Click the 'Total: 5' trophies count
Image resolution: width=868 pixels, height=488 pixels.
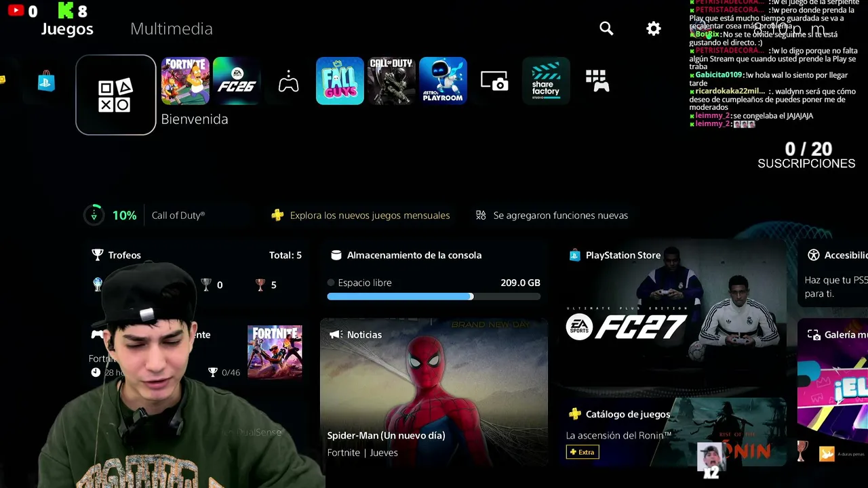pyautogui.click(x=285, y=255)
